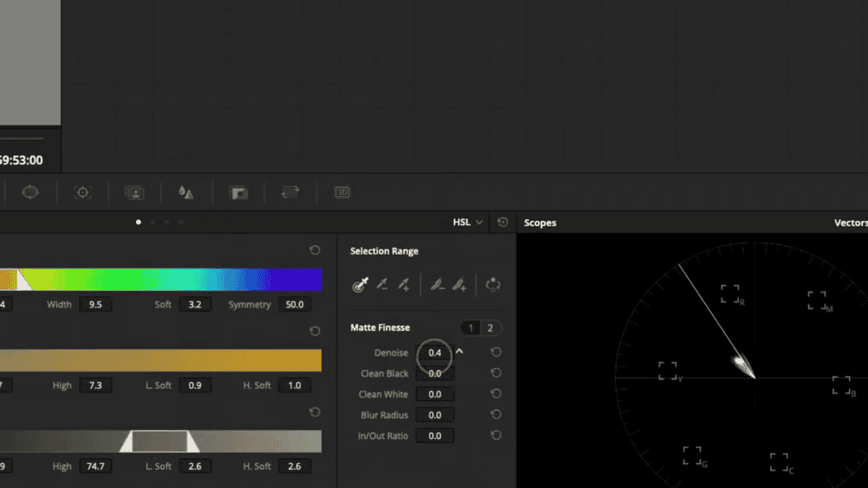Viewport: 868px width, 488px height.
Task: Open the Stereoscopic 3D palette
Action: 342,193
